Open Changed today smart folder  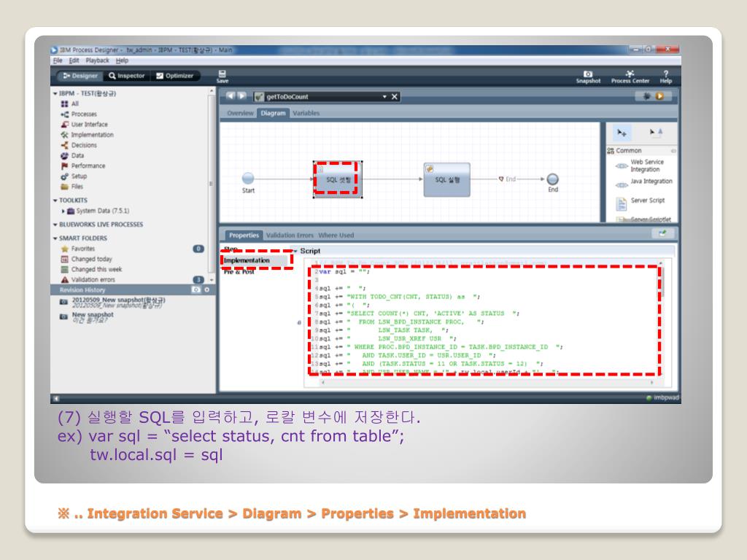point(86,259)
